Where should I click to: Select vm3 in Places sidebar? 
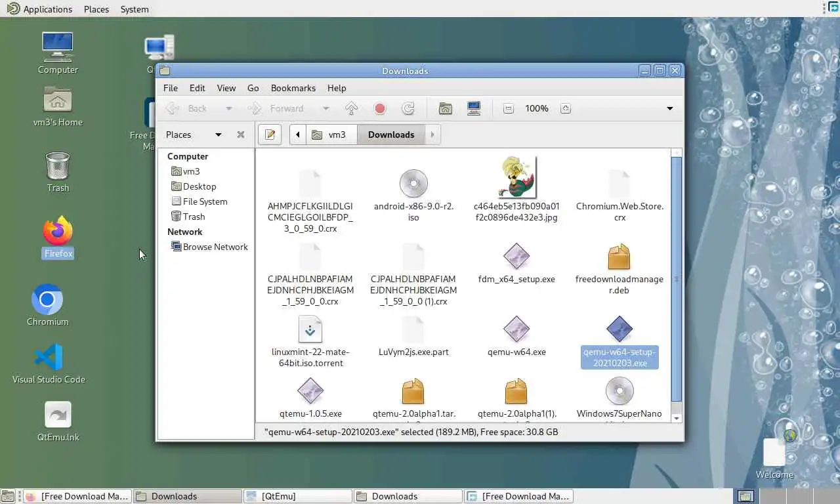(x=186, y=171)
